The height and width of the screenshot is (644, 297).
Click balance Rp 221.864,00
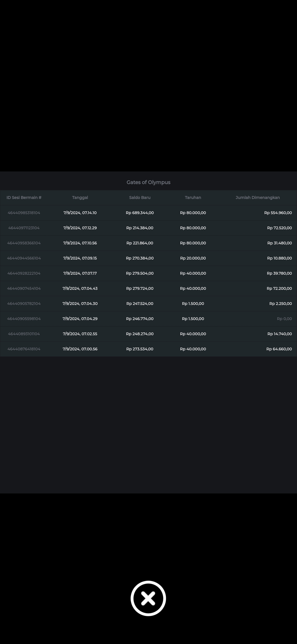140,243
